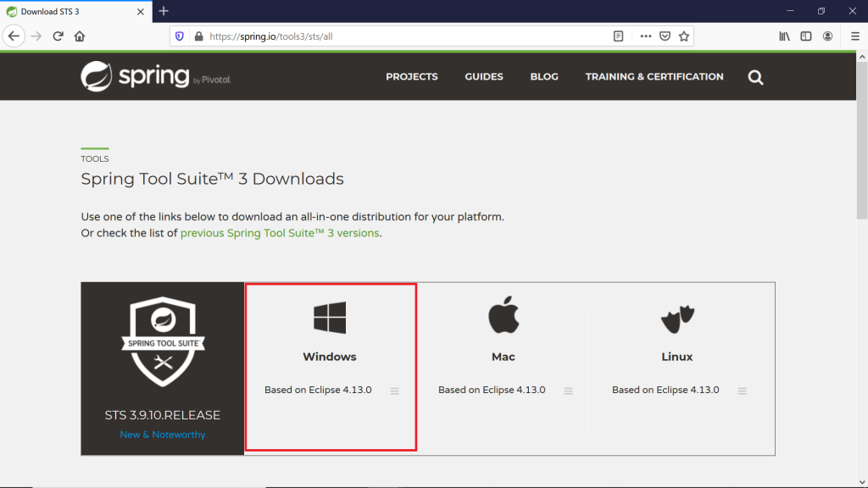Open page actions three-dot menu
Image resolution: width=868 pixels, height=488 pixels.
point(645,36)
